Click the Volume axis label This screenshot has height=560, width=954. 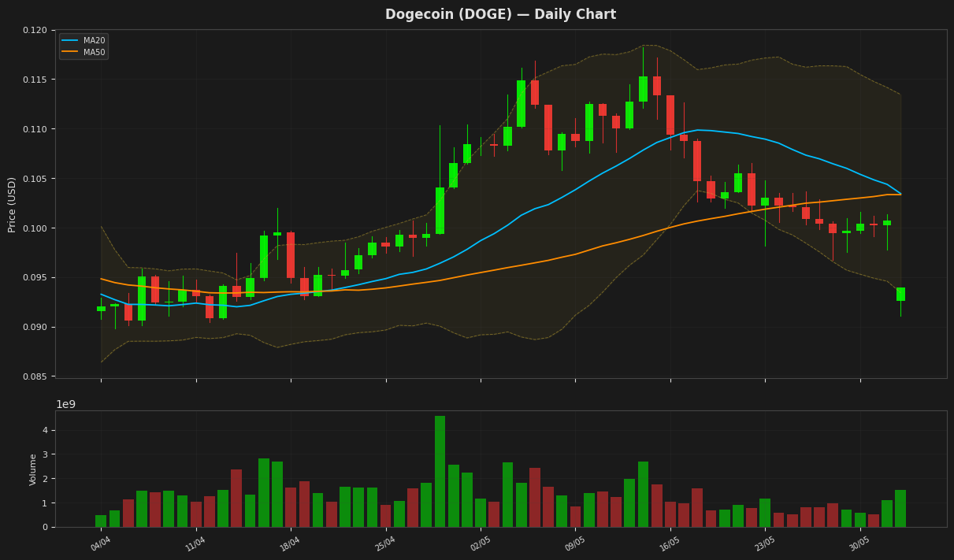[33, 469]
